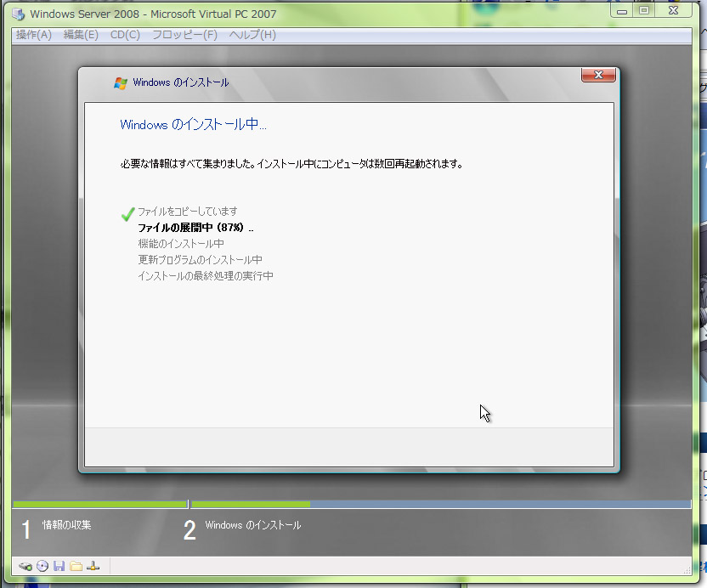This screenshot has width=707, height=588.
Task: Click the step 2 Windows のインストール progress bar
Action: pyautogui.click(x=441, y=504)
